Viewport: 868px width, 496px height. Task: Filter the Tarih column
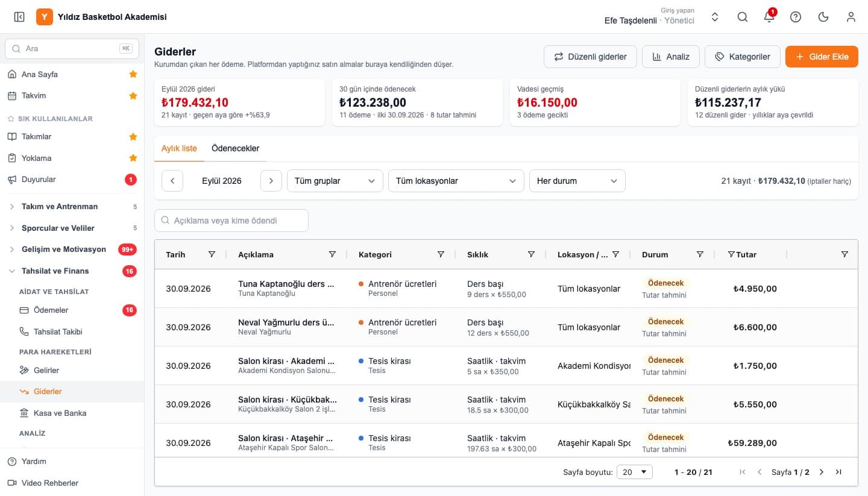(x=212, y=254)
